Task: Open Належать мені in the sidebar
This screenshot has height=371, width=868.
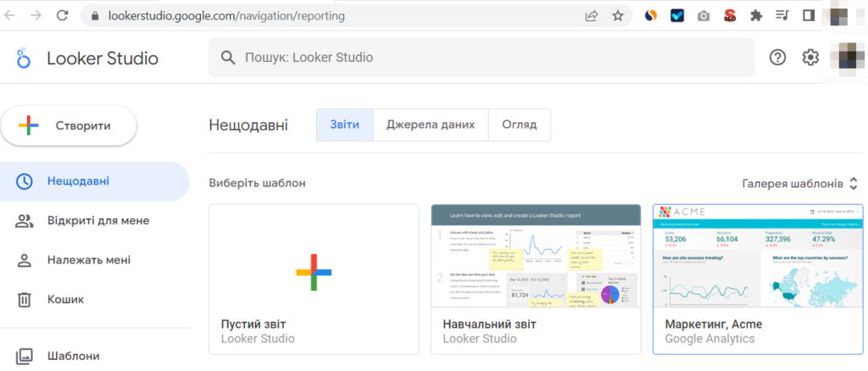Action: [x=95, y=260]
